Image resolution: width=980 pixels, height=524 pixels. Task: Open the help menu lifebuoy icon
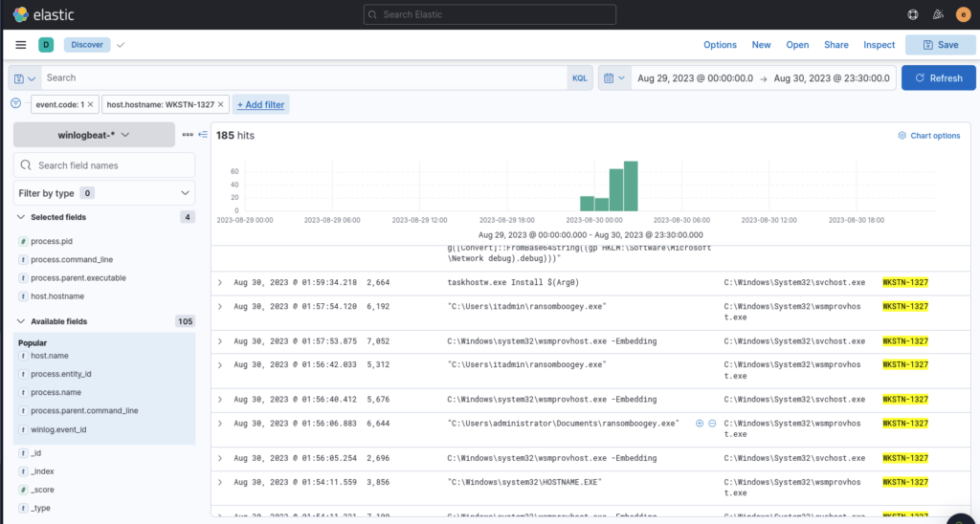pos(913,14)
